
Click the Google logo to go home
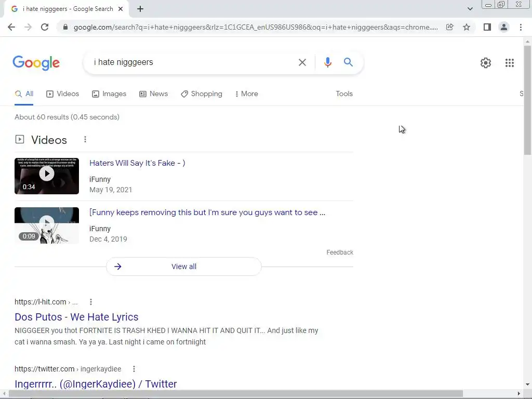36,63
